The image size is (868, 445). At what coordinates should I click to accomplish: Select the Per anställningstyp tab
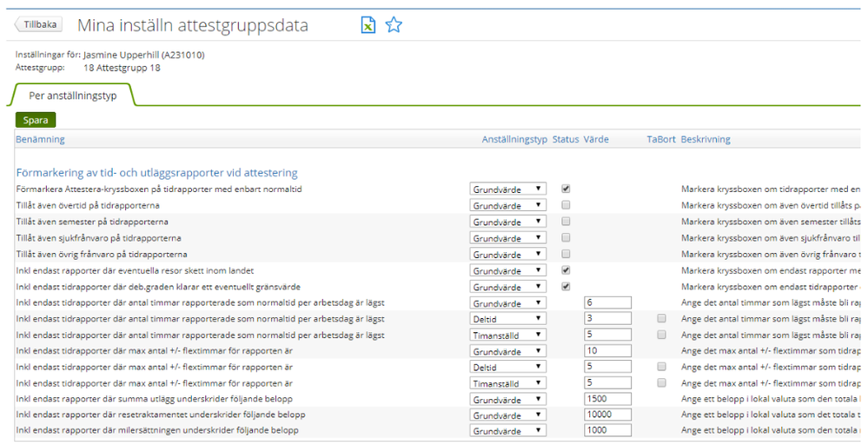(x=73, y=96)
